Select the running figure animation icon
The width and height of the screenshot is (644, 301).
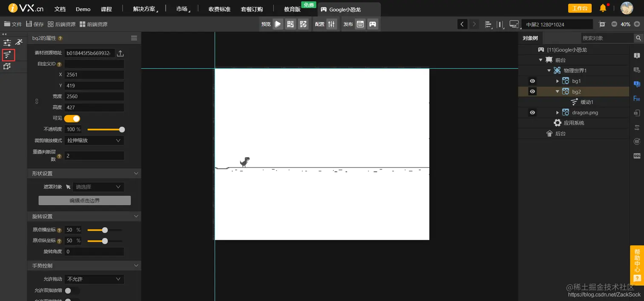[x=19, y=42]
